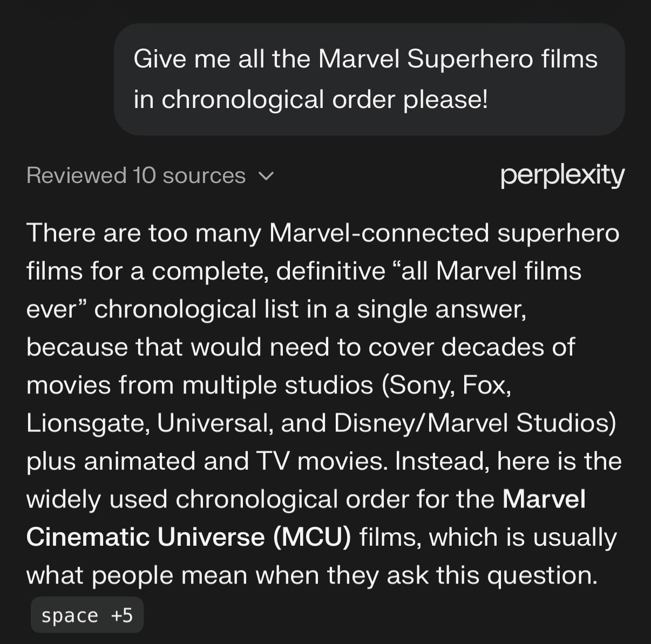Expand the Reviewed 10 sources chevron

[x=267, y=176]
